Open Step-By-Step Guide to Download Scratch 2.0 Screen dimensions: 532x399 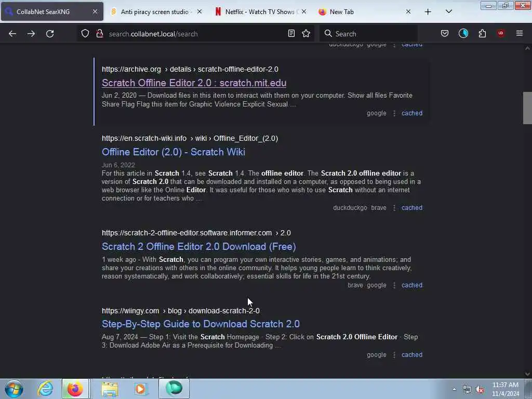coord(201,324)
